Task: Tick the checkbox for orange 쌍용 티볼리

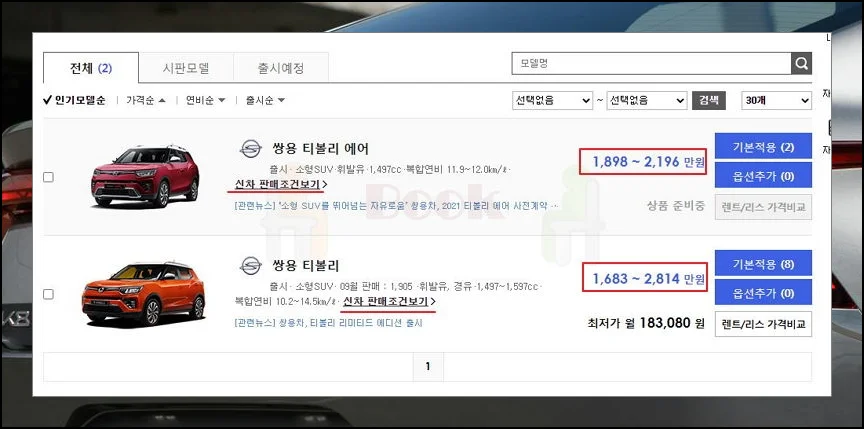Action: tap(48, 294)
